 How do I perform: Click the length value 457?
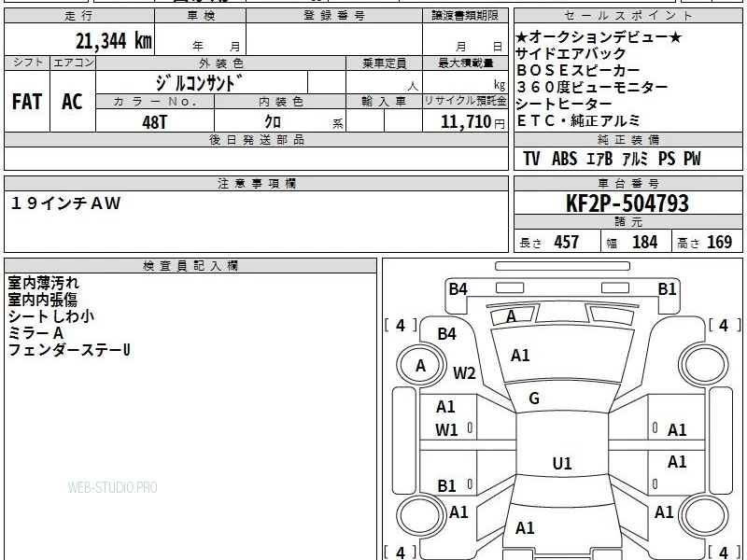pos(567,242)
